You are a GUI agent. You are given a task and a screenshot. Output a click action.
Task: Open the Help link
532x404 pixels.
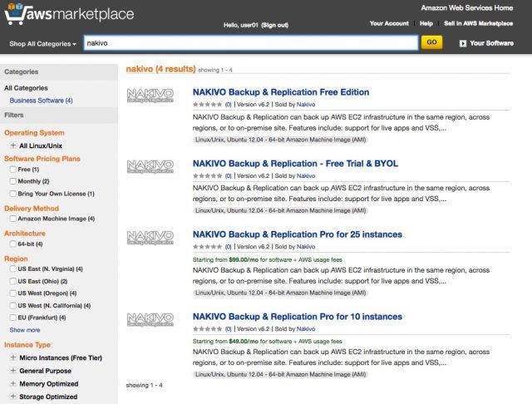(x=426, y=23)
